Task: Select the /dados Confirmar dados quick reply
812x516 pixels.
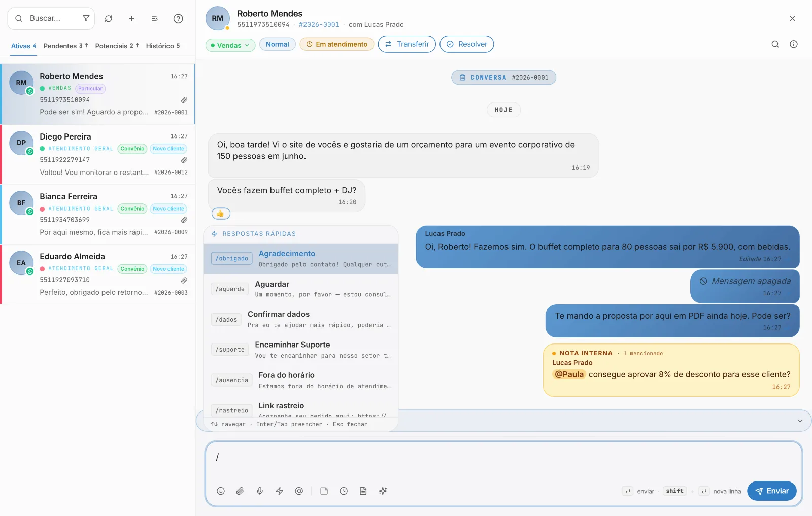Action: click(x=301, y=320)
